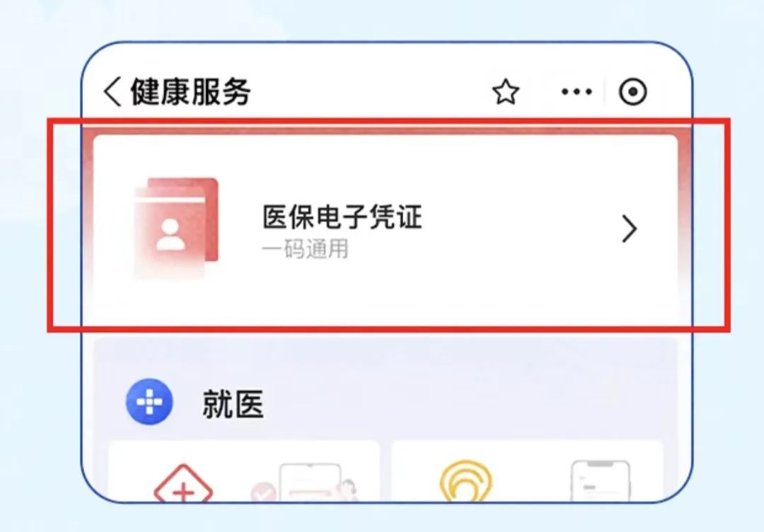
Task: Tap the yellow concentric arcs icon
Action: (x=466, y=481)
